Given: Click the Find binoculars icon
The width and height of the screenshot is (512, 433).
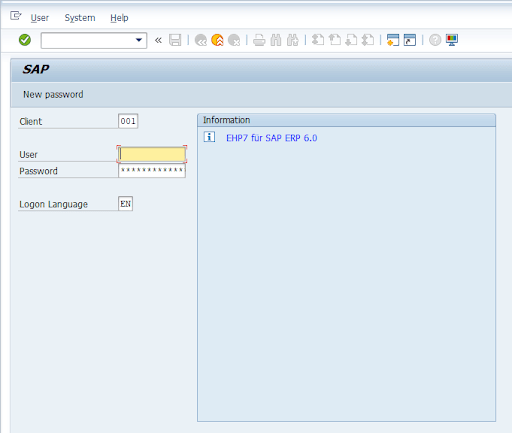Looking at the screenshot, I should coord(276,40).
